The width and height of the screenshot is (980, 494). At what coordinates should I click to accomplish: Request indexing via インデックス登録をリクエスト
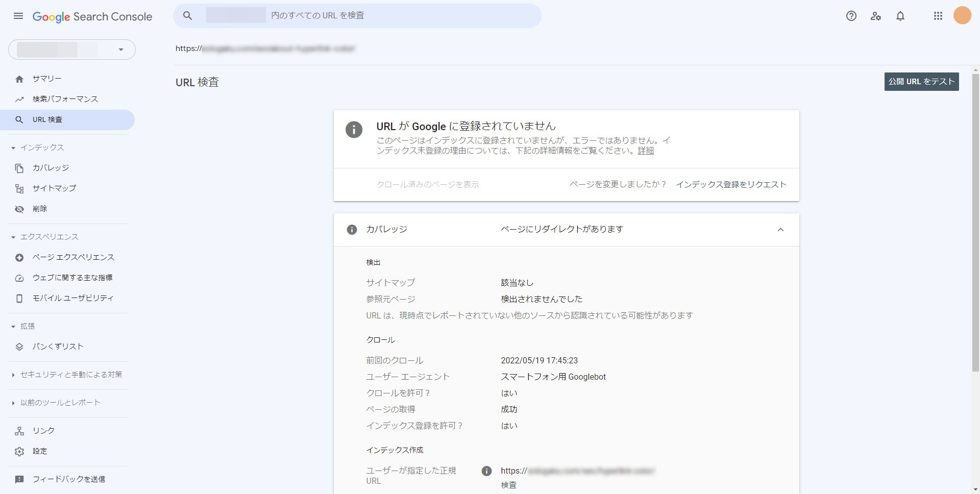click(731, 185)
